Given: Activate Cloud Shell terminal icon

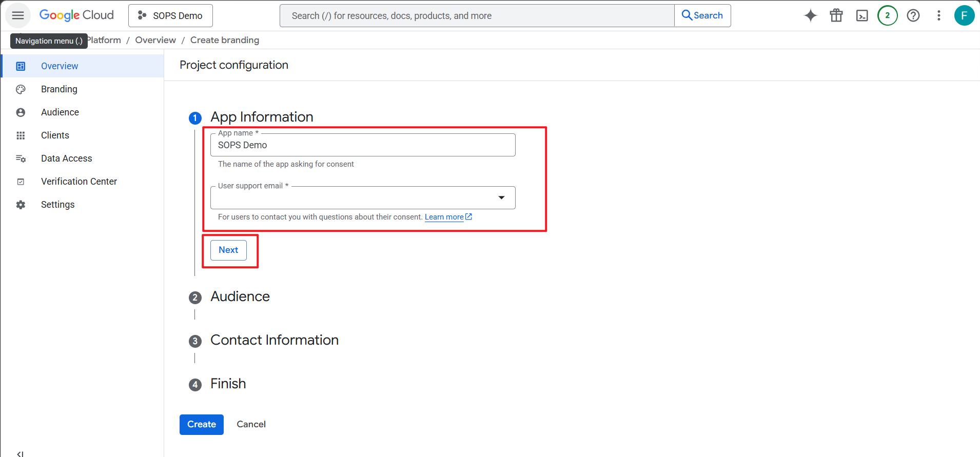Looking at the screenshot, I should pos(862,15).
